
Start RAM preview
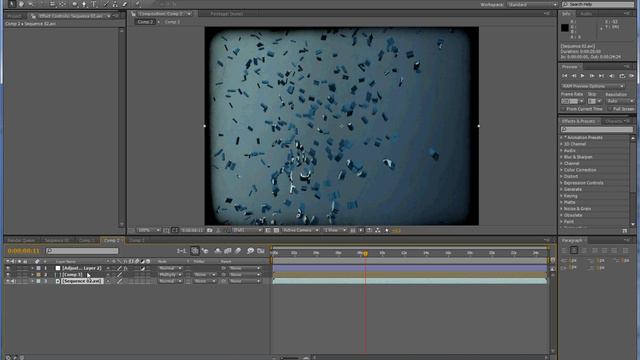[x=631, y=76]
